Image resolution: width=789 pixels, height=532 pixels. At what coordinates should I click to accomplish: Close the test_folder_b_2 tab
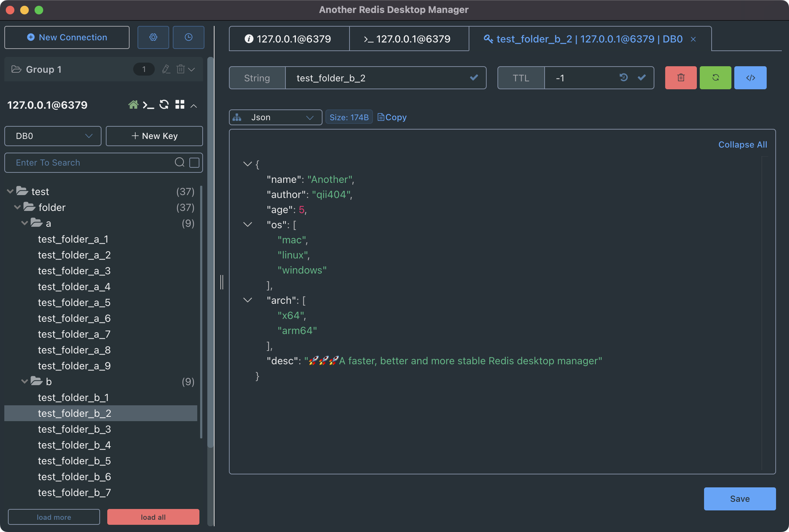(x=693, y=39)
